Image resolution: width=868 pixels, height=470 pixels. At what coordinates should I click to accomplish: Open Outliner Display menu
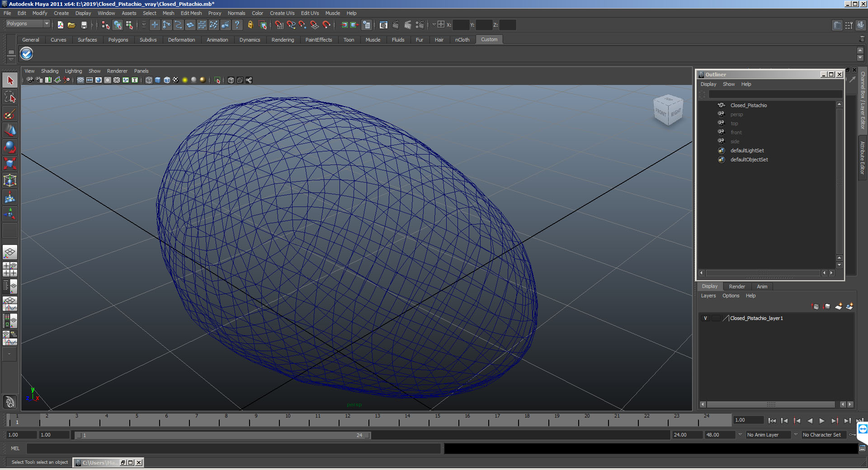pos(708,84)
